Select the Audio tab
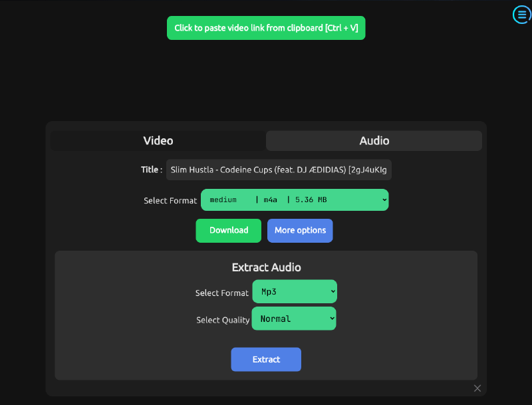532x405 pixels. click(374, 140)
